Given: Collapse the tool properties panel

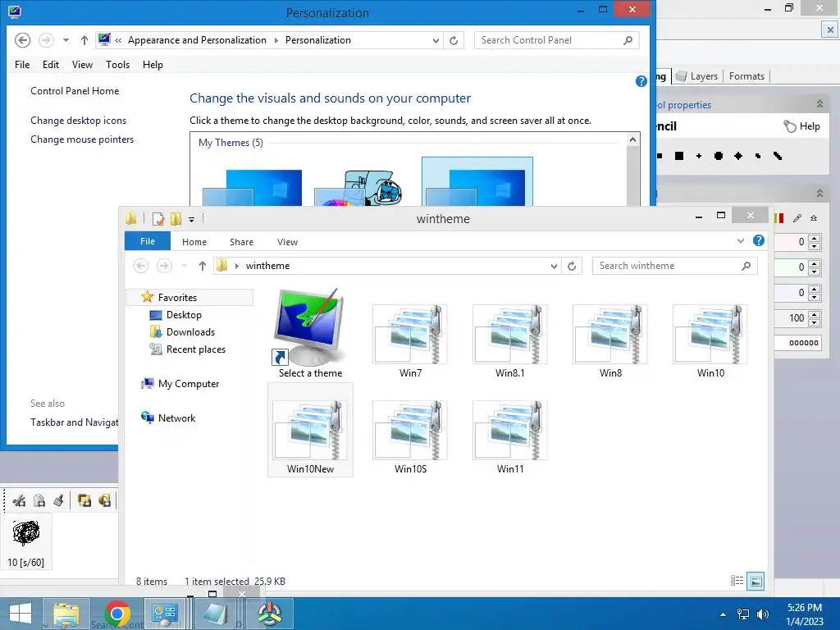Looking at the screenshot, I should pos(819,104).
